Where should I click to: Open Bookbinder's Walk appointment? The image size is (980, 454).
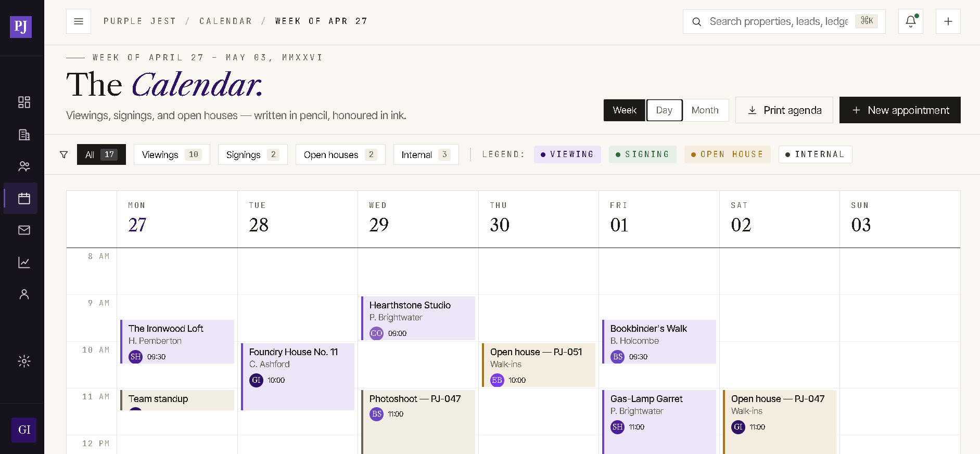659,342
